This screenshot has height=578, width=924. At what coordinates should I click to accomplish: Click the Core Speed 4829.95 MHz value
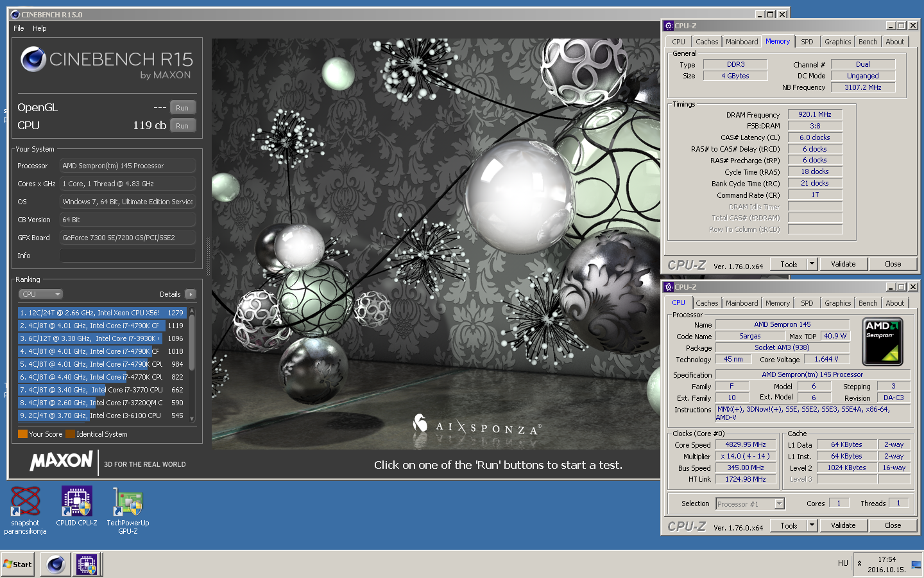pyautogui.click(x=746, y=444)
